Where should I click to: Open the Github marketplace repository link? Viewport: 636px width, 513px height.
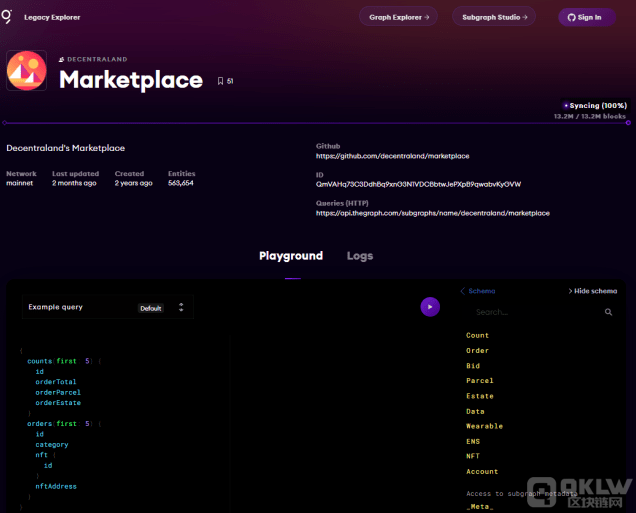tap(392, 156)
